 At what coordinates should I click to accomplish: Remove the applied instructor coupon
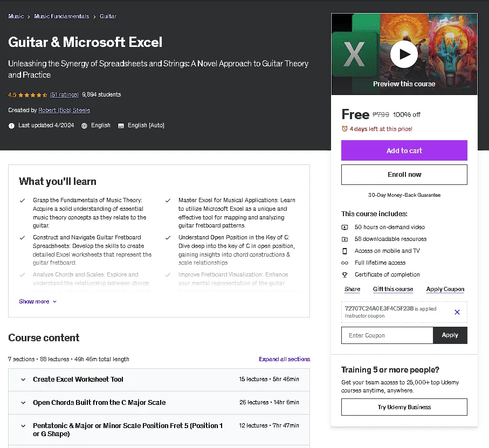pos(457,312)
